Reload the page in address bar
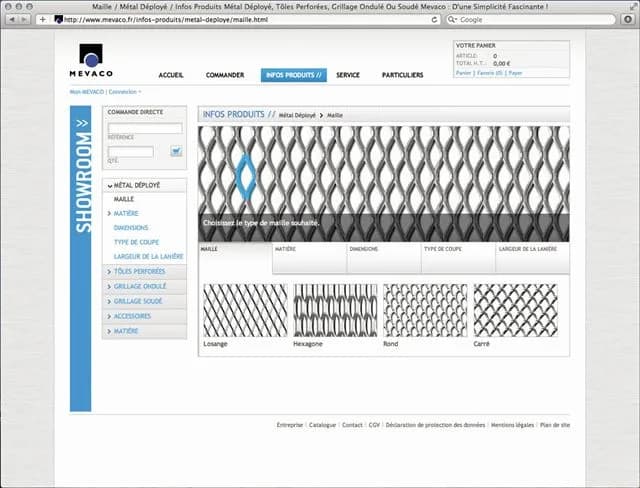The width and height of the screenshot is (640, 488). [434, 20]
